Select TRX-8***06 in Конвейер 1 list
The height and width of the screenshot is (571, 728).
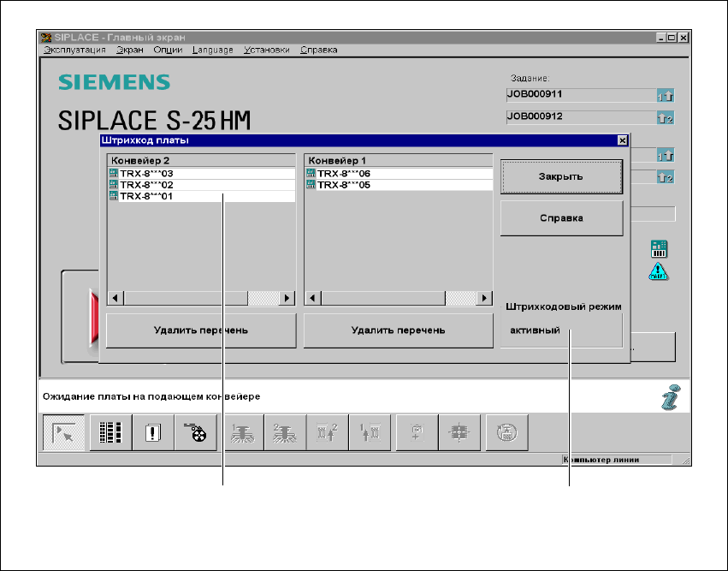pos(343,174)
